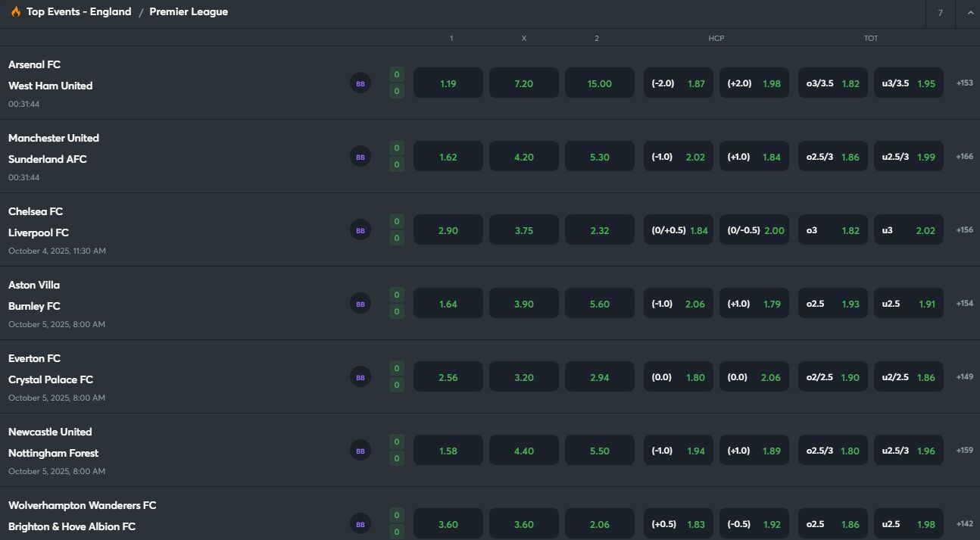This screenshot has height=540, width=980.
Task: Click the BB icon for Wolverhampton vs Brighton
Action: point(360,523)
